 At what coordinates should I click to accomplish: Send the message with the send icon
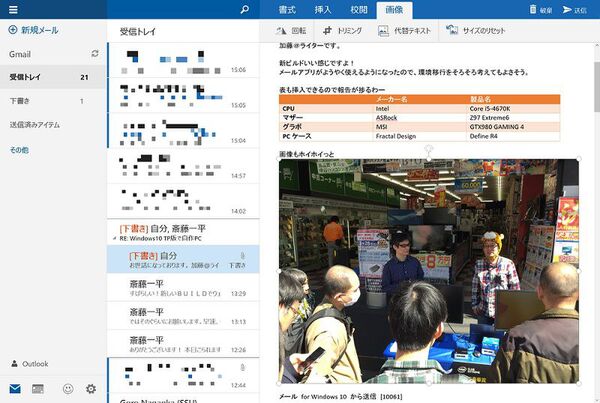pos(567,10)
